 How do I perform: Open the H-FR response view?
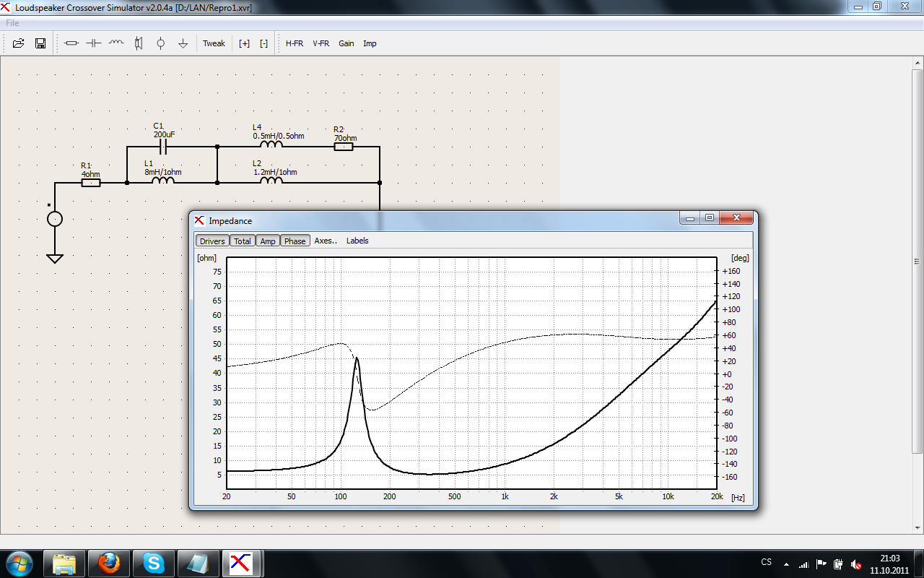click(295, 43)
